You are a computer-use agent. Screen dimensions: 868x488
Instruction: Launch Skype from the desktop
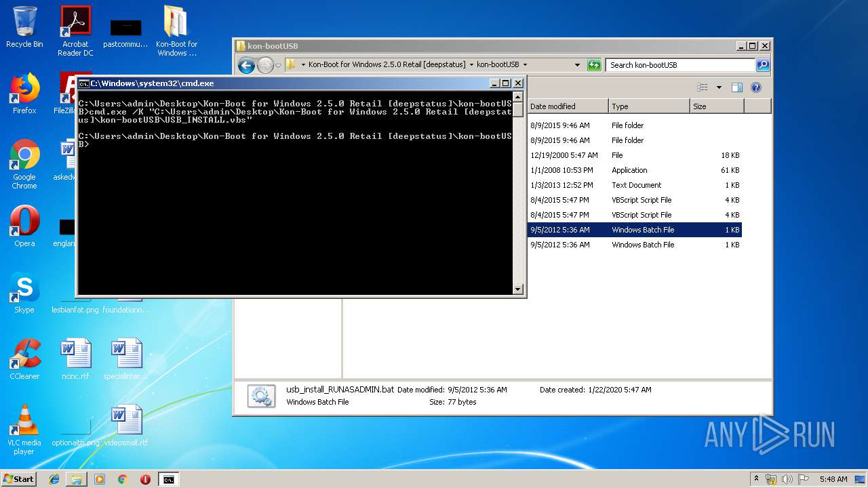pyautogui.click(x=24, y=293)
